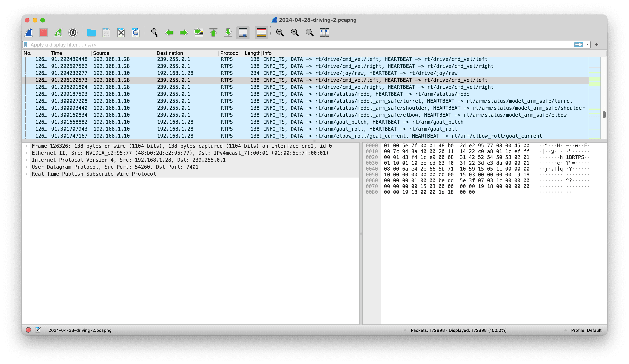Image resolution: width=629 pixels, height=364 pixels.
Task: Open display filter history dropdown arrow
Action: (x=587, y=45)
